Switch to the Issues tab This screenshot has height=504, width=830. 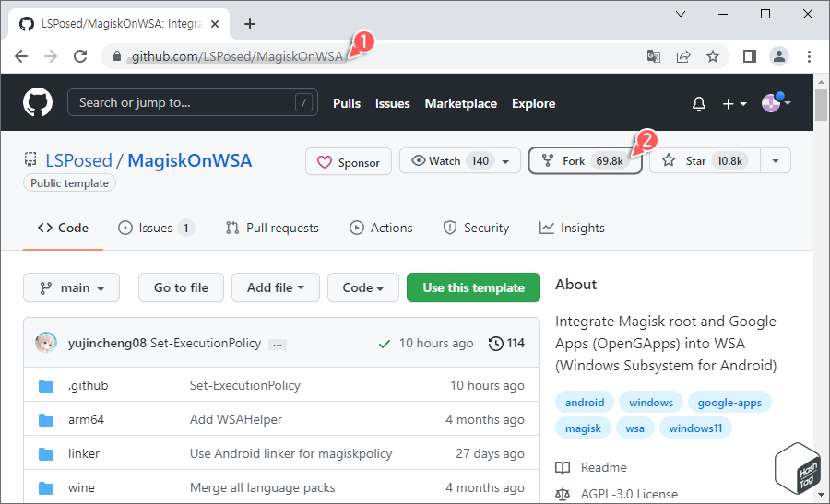(x=156, y=228)
